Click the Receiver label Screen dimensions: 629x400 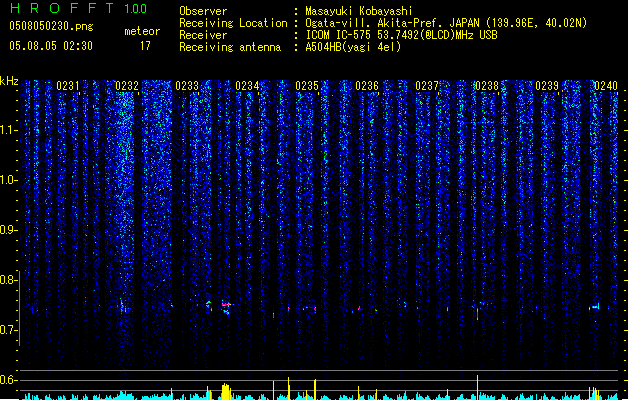tap(203, 35)
